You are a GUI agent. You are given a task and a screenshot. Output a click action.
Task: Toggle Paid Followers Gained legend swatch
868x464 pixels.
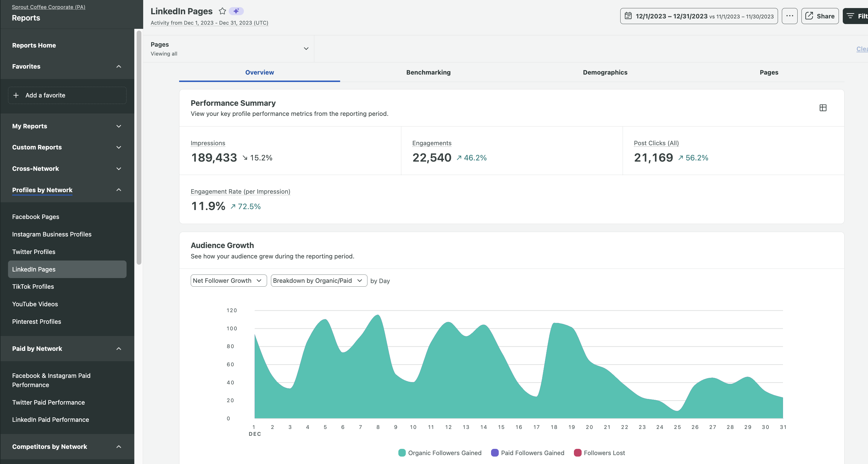point(495,452)
